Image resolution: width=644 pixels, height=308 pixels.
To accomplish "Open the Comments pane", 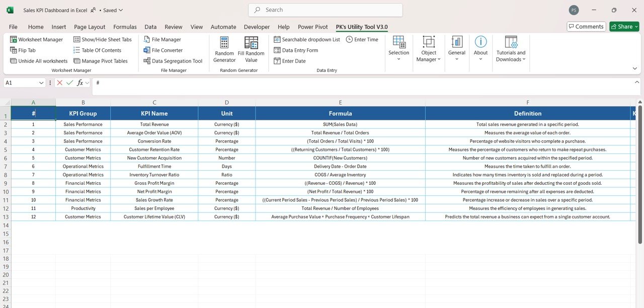I will point(586,27).
